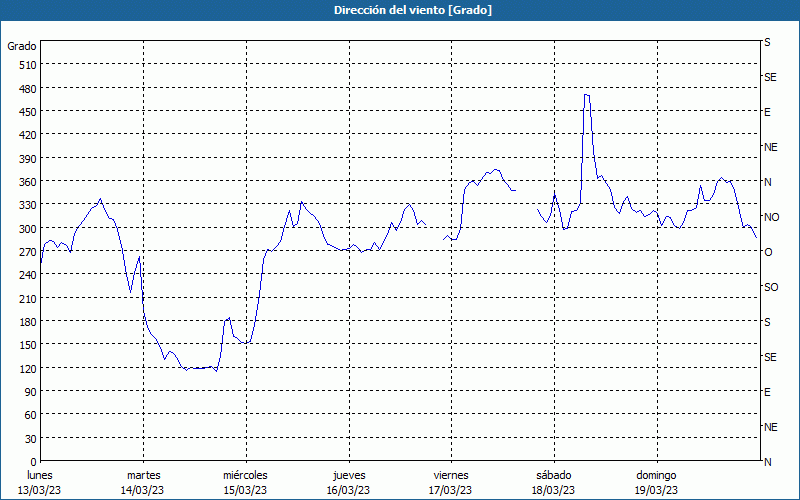Image resolution: width=800 pixels, height=500 pixels.
Task: Select the 'NE' compass label at 30 gridline
Action: [x=771, y=427]
